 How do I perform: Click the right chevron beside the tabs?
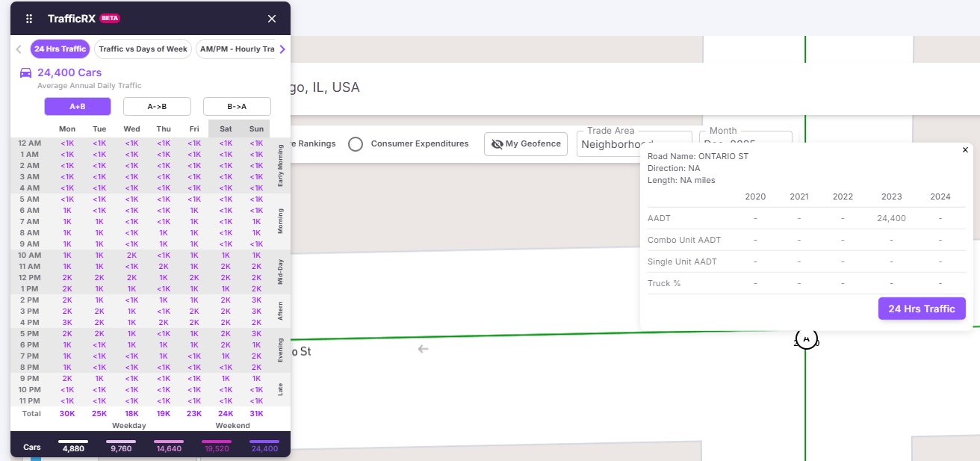282,49
